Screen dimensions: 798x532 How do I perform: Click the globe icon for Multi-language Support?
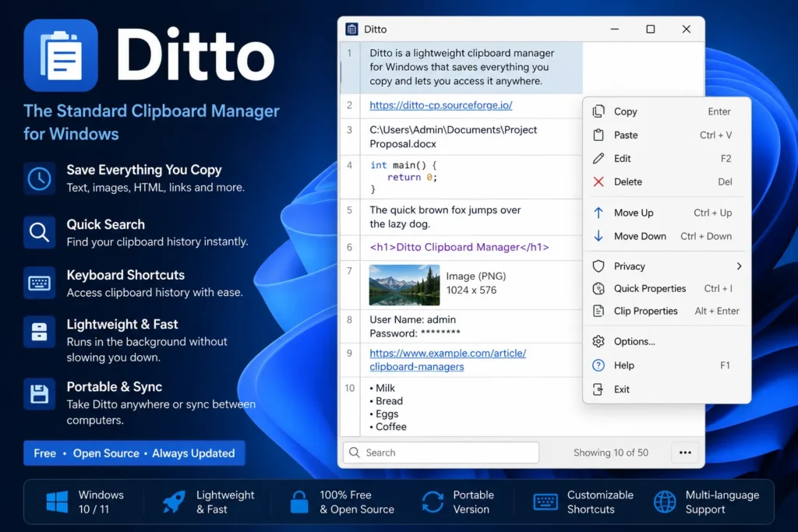point(665,502)
